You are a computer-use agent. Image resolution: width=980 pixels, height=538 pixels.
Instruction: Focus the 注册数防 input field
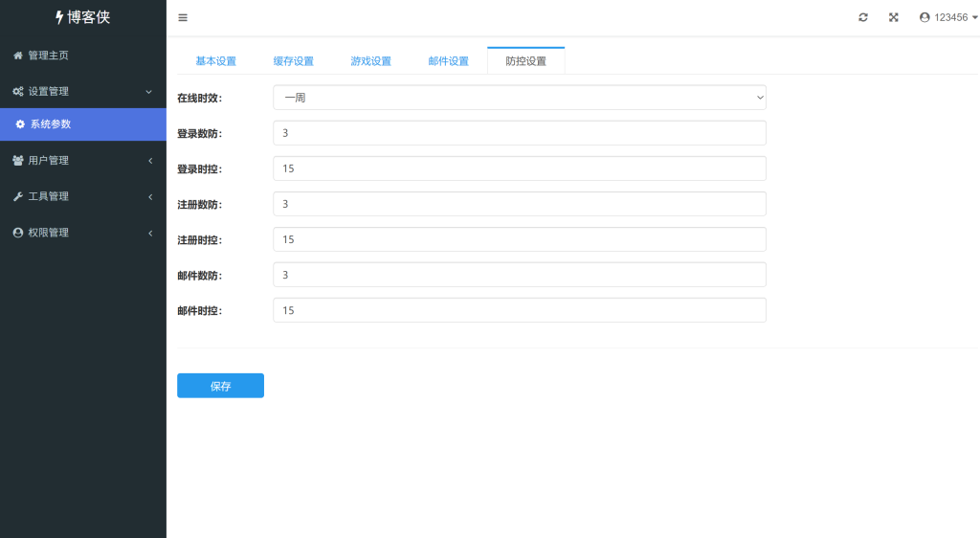pos(520,204)
